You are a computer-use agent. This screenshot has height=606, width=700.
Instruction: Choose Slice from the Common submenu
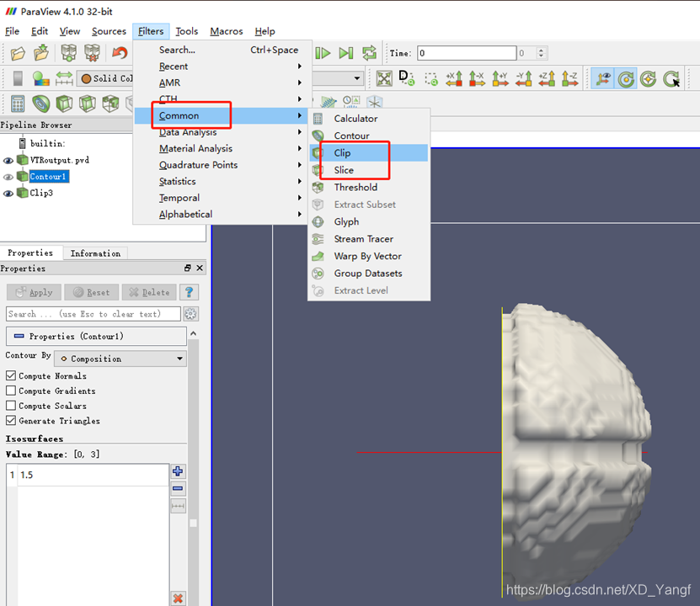369,170
